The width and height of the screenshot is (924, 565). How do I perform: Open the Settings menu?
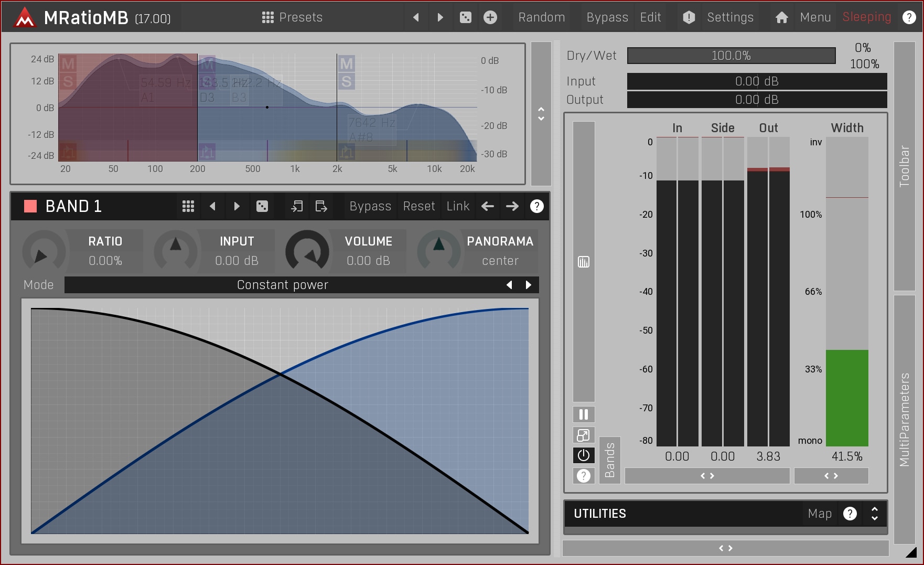[729, 17]
